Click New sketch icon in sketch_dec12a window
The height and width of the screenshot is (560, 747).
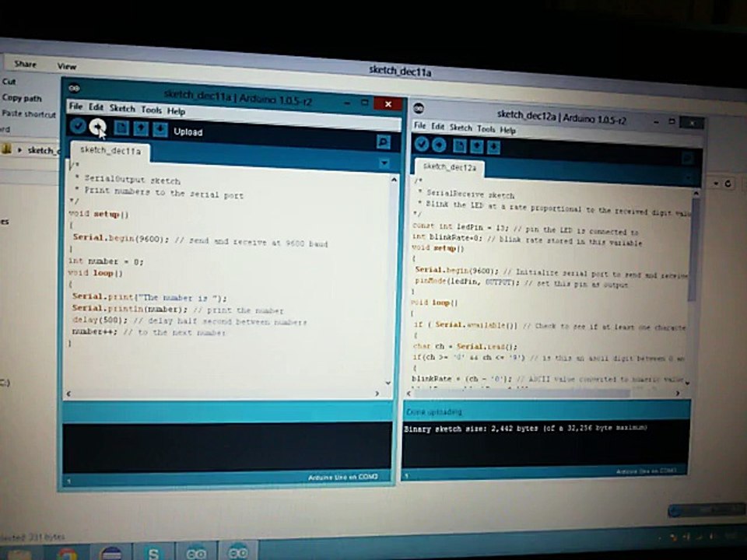point(459,145)
